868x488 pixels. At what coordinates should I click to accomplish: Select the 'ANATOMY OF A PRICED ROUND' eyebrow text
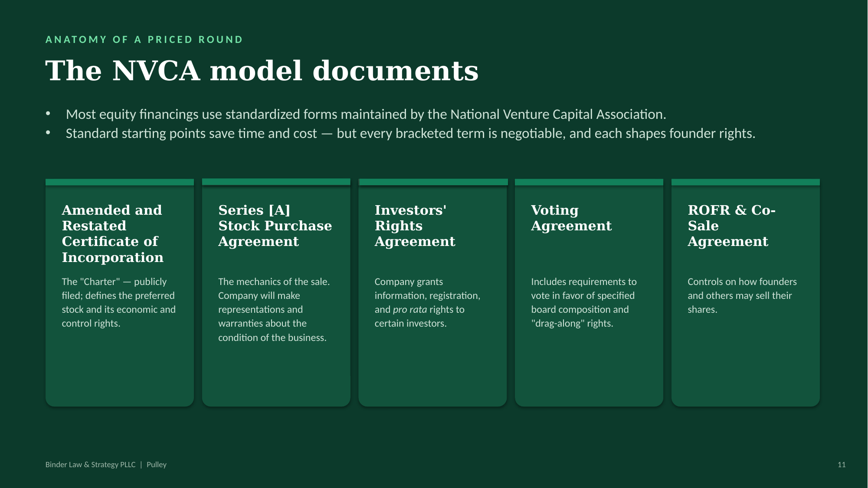tap(144, 39)
